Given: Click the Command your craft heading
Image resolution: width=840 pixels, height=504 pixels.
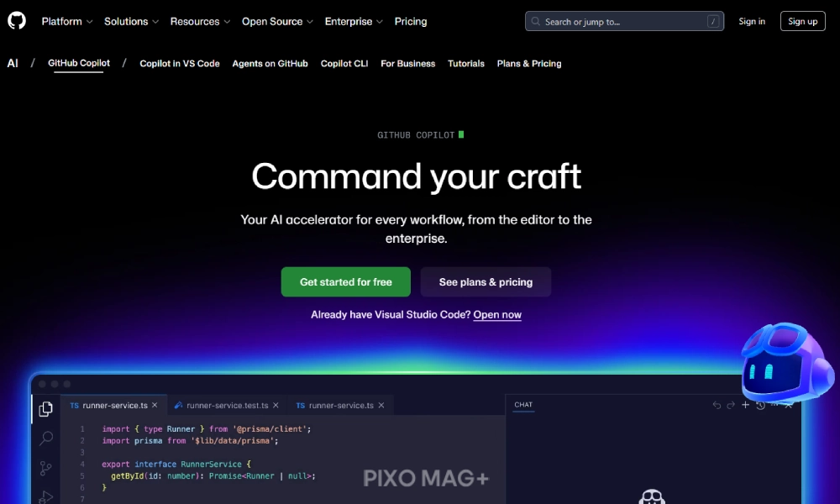Looking at the screenshot, I should [417, 176].
